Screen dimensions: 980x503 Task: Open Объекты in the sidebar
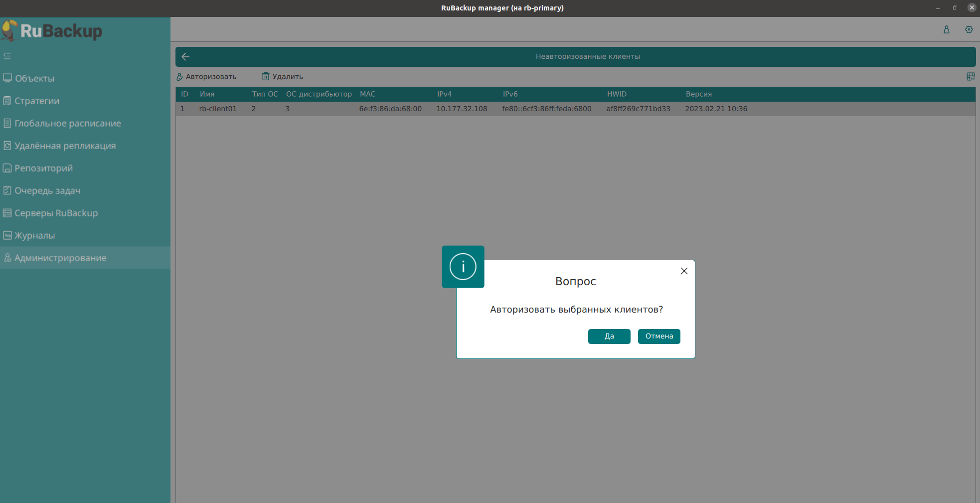click(34, 78)
